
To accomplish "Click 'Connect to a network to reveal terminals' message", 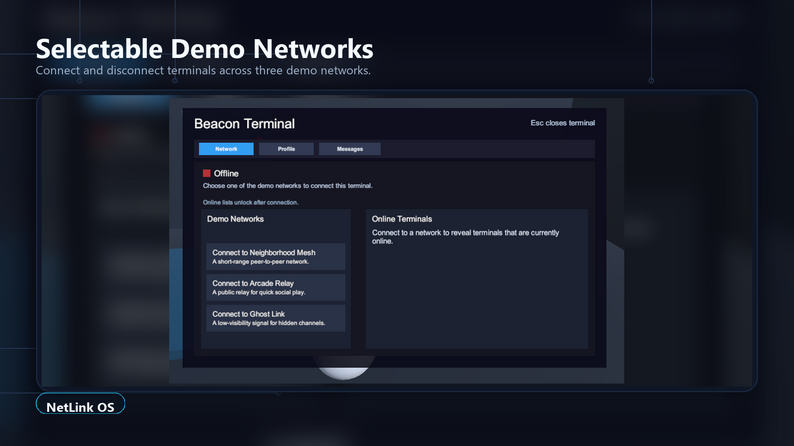I will point(465,237).
